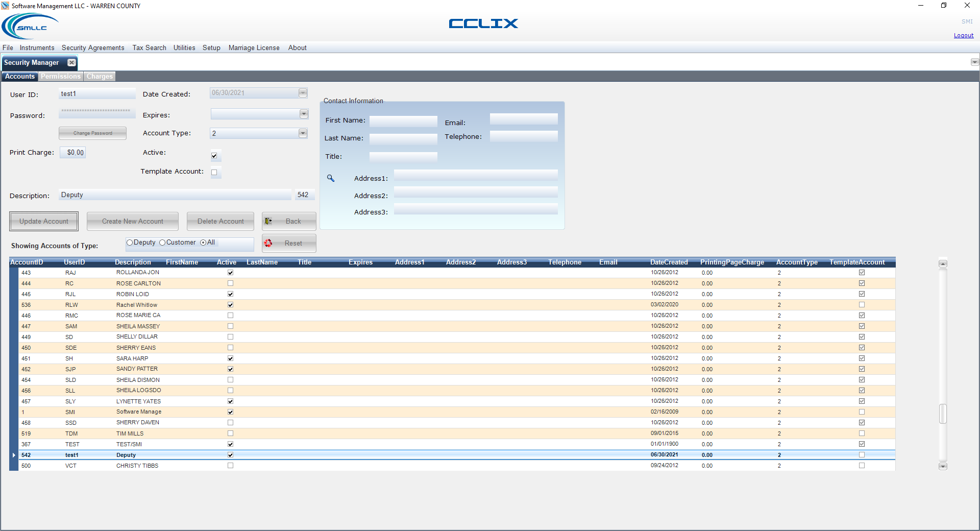Screen dimensions: 980x531
Task: Open the tab list dropdown at far right
Action: click(x=974, y=62)
